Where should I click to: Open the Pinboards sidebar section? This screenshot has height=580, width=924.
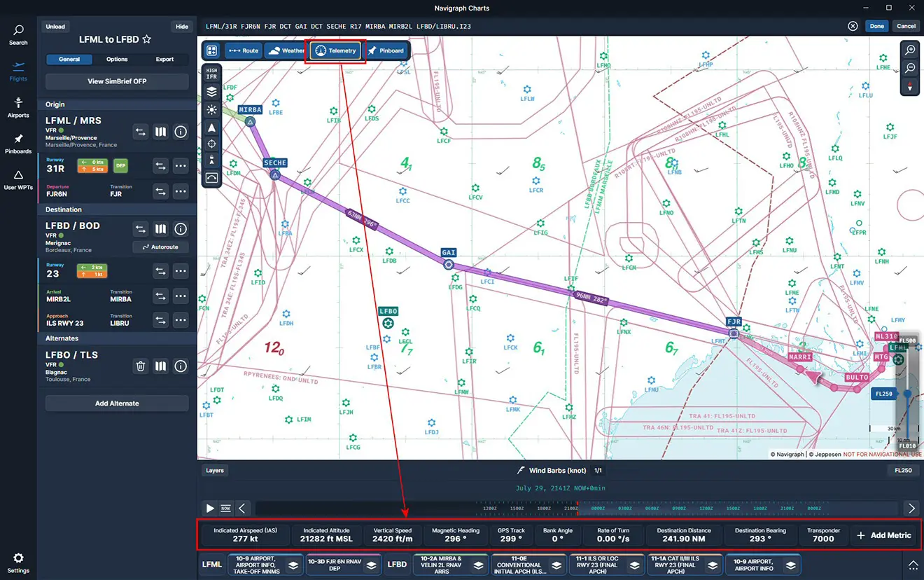click(x=18, y=144)
